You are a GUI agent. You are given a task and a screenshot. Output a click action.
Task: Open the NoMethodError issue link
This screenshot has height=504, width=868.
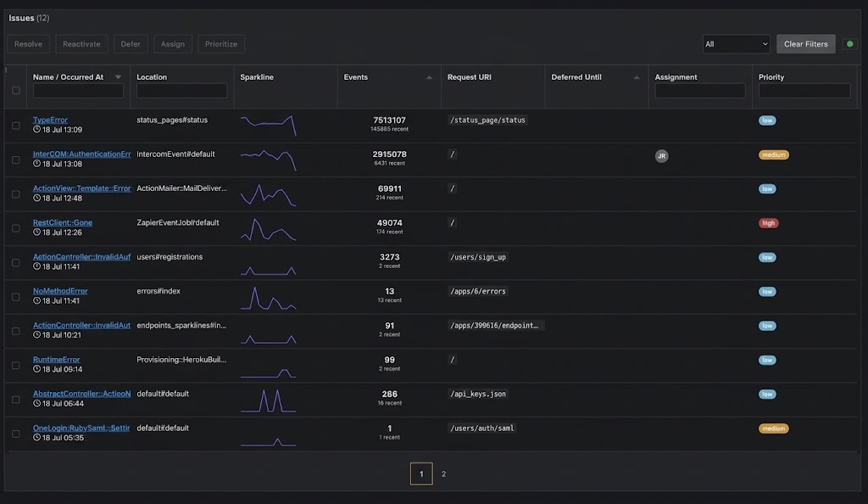coord(60,291)
